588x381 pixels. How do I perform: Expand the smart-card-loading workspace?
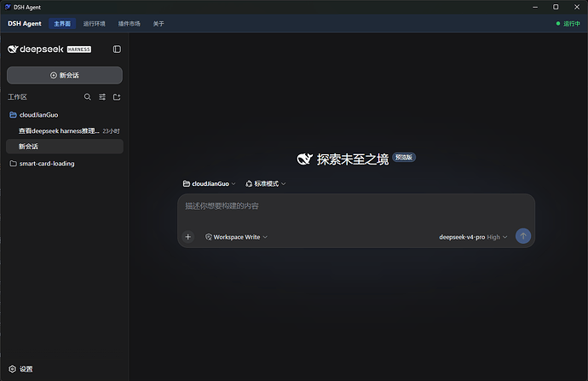tap(65, 164)
